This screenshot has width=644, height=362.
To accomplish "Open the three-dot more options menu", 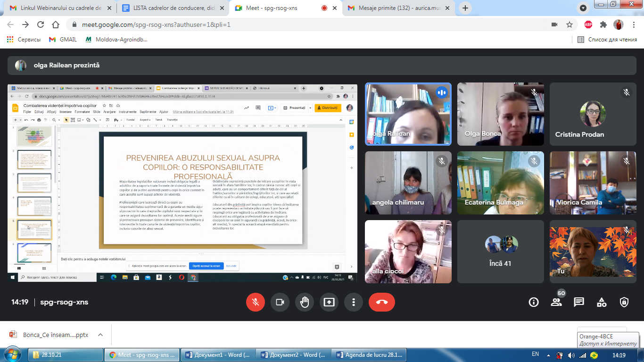I will (x=354, y=302).
